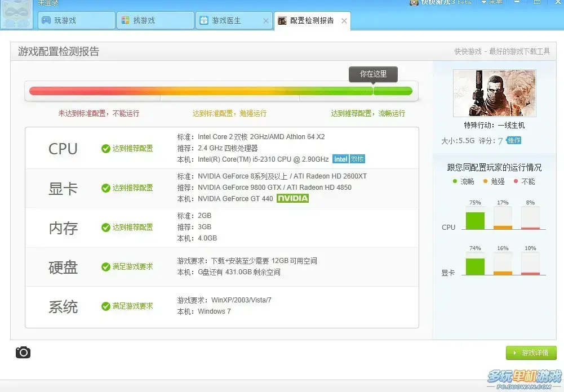Open the 菜单 dropdown in title bar
The image size is (564, 392).
coord(492,2)
